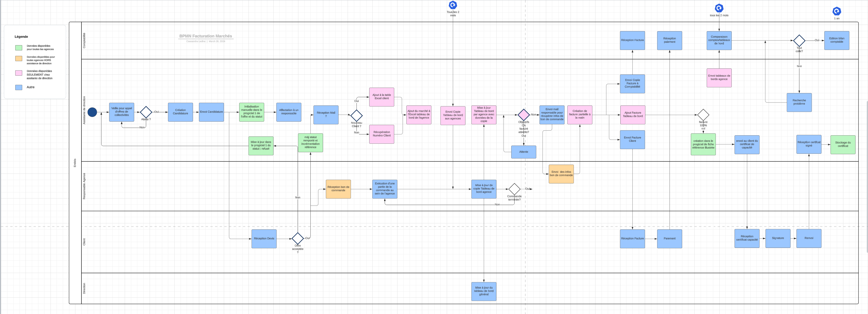Select the 'Stockage du certificat' green box
Viewport: 868px width, 314px height.
coord(843,145)
